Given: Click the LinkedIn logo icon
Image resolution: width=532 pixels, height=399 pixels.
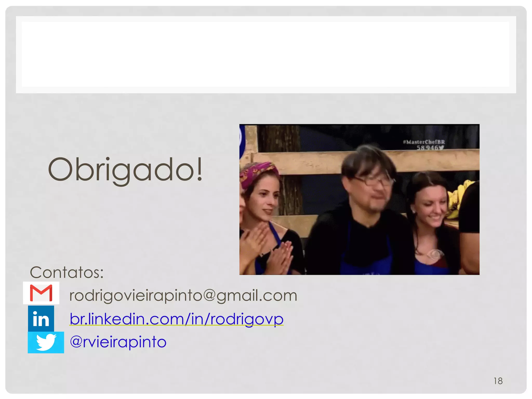Looking at the screenshot, I should click(x=41, y=318).
